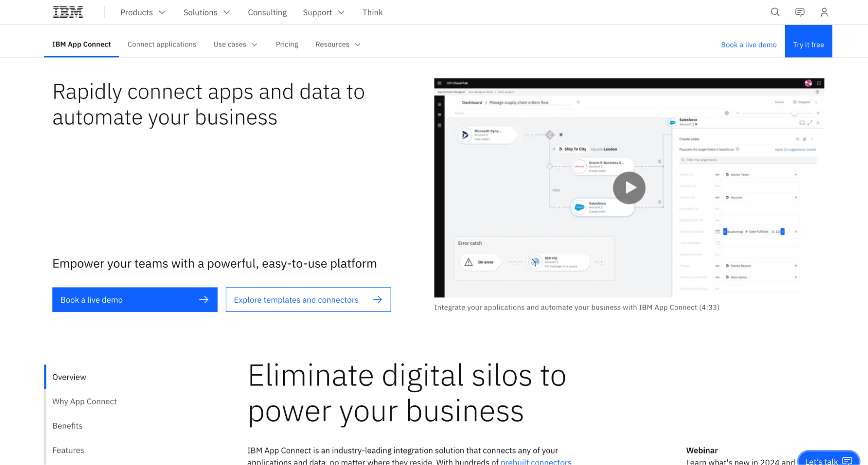Open the prebuilt connectors link
Viewport: 868px width, 465px height.
point(536,462)
